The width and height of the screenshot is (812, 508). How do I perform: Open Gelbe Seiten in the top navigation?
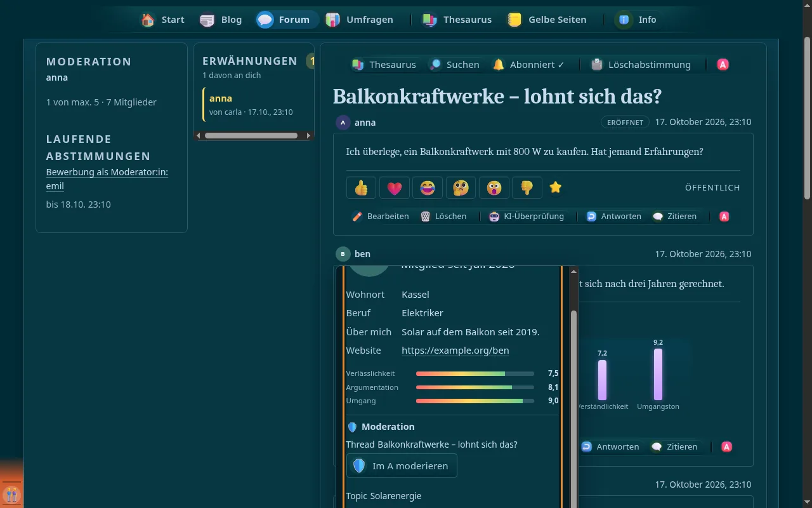click(x=547, y=20)
